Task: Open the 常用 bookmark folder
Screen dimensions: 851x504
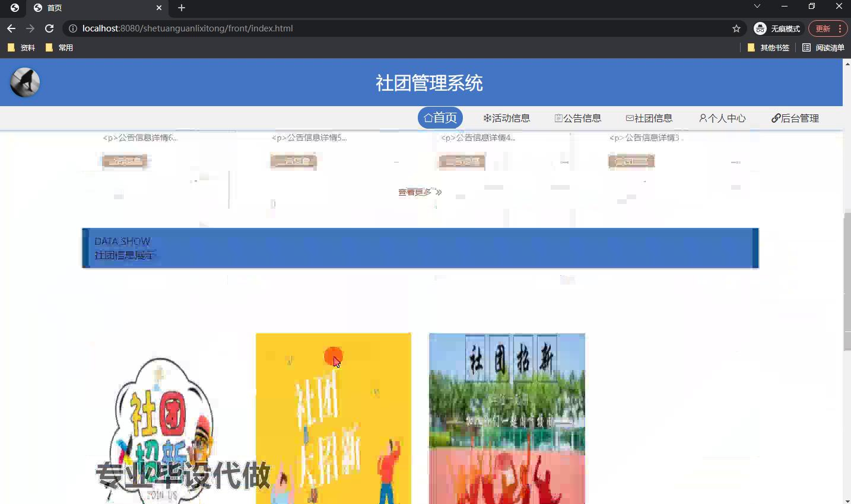Action: (59, 47)
